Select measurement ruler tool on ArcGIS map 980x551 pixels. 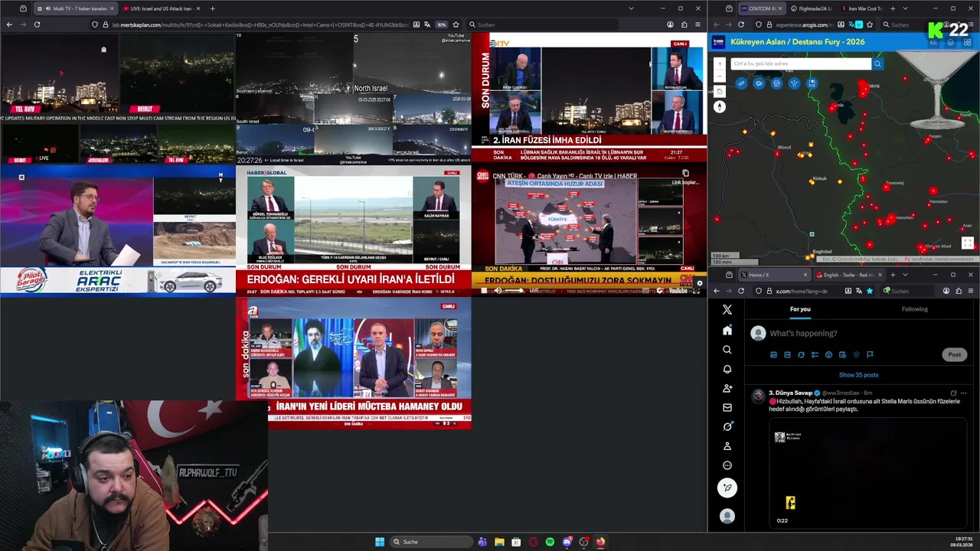click(x=741, y=83)
